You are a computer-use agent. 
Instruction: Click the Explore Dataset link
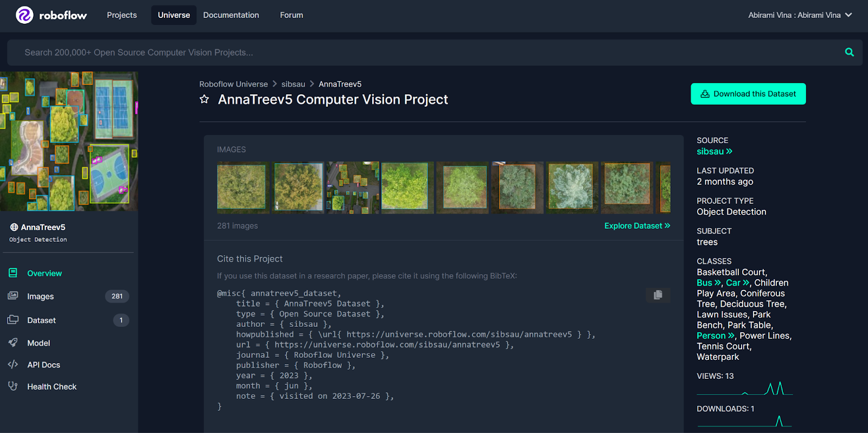pyautogui.click(x=637, y=225)
